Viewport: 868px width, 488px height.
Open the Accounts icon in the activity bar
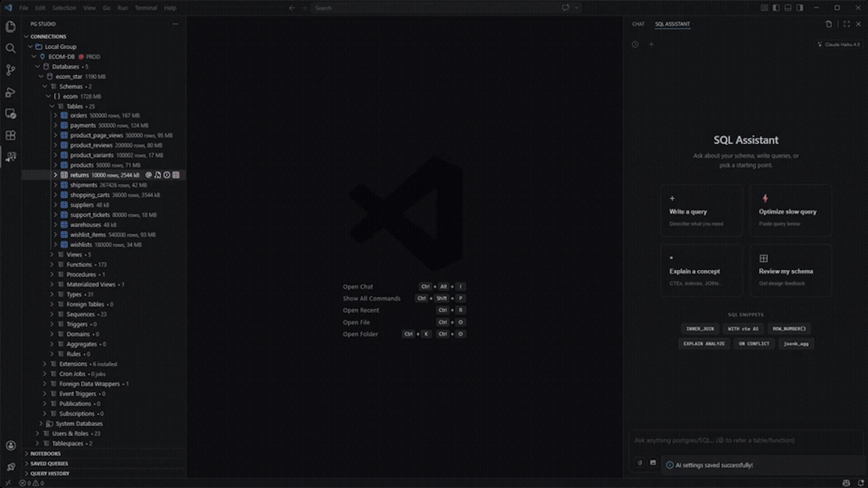(10, 445)
